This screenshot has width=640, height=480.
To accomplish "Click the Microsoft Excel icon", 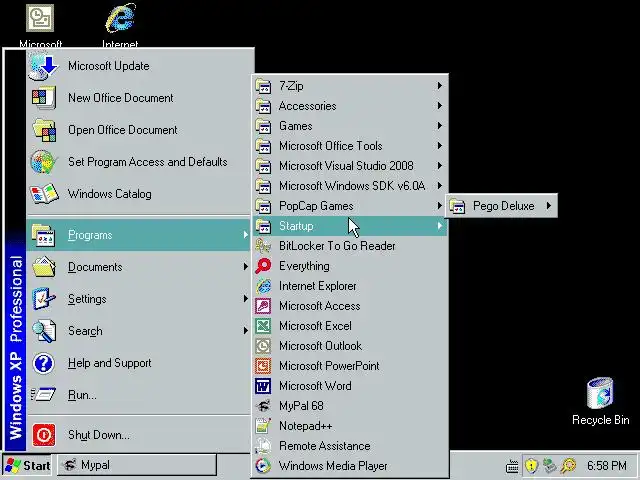I will click(263, 326).
